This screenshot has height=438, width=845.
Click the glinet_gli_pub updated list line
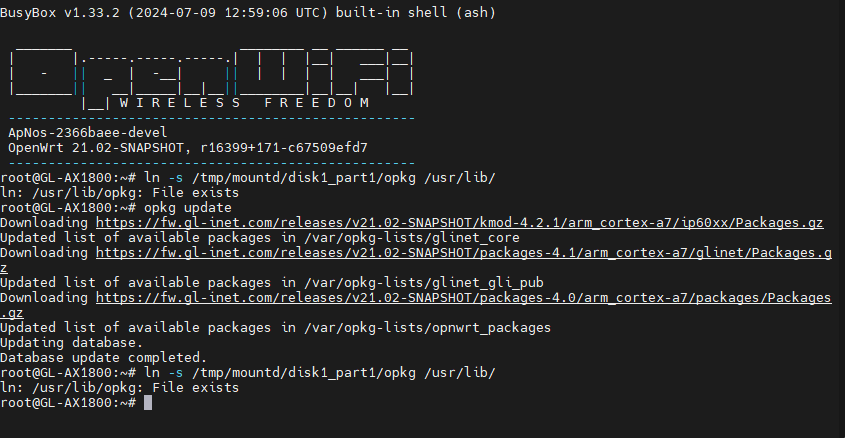(272, 283)
